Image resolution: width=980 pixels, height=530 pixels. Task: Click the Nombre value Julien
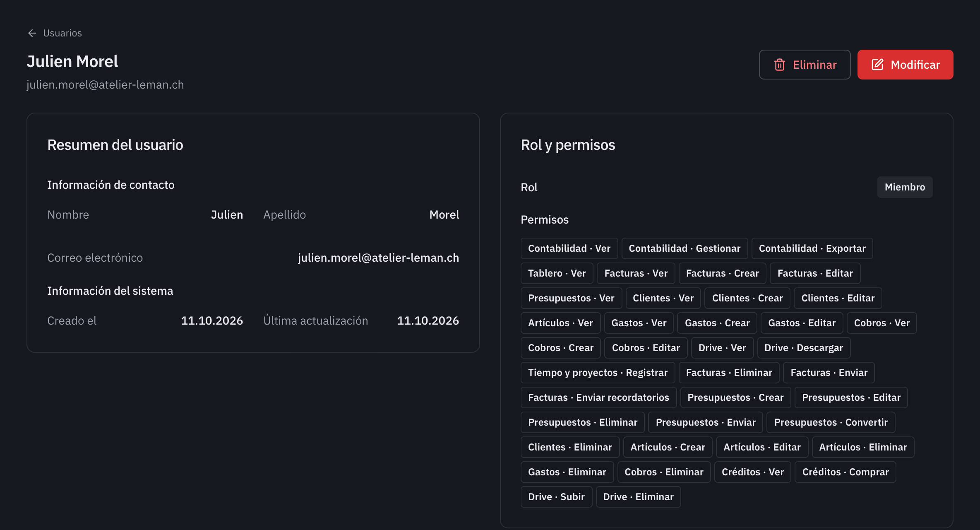[x=227, y=214]
